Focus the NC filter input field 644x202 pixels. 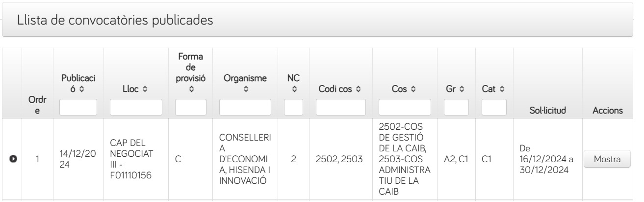pyautogui.click(x=293, y=107)
